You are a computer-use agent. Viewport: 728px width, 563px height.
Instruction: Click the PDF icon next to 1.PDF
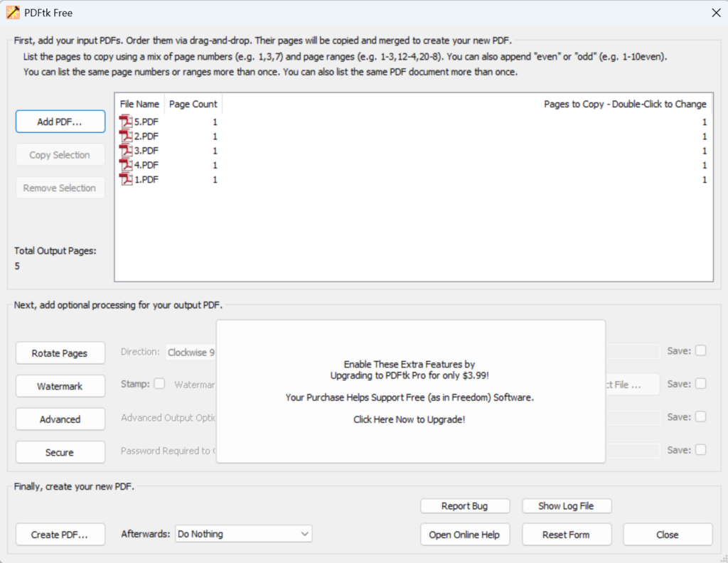[x=126, y=180]
